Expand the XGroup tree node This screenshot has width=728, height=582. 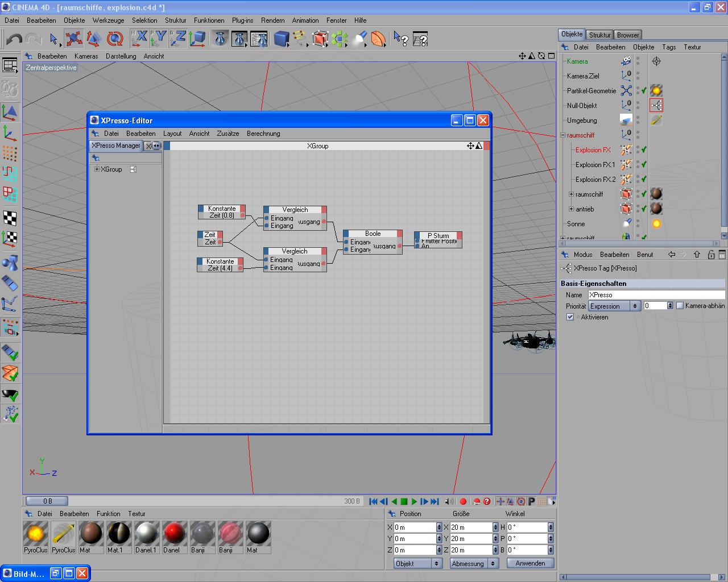tap(97, 169)
